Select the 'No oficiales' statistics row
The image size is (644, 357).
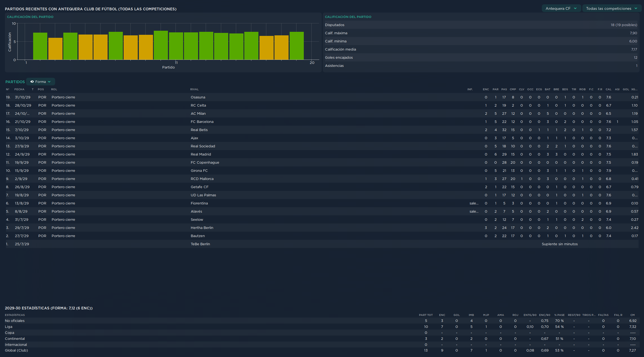click(322, 321)
